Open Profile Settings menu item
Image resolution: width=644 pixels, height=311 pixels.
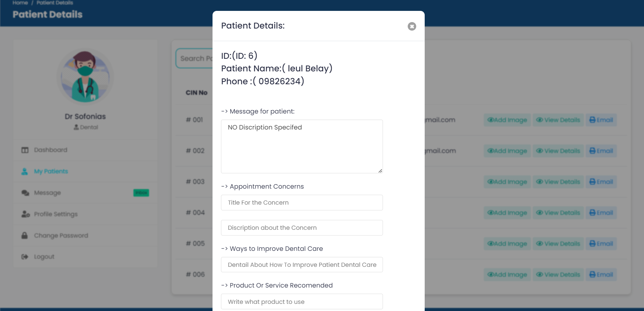pyautogui.click(x=56, y=214)
